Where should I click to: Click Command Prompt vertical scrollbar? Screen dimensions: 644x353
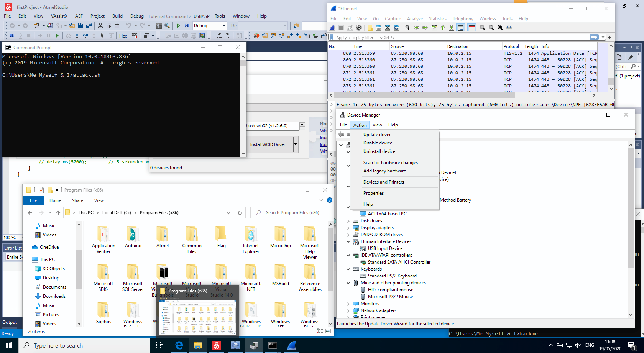coord(243,105)
